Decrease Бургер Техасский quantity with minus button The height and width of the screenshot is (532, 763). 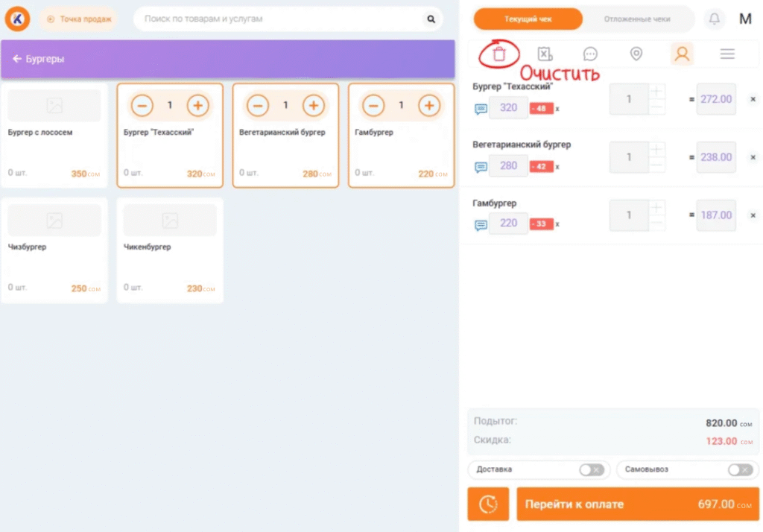[142, 106]
